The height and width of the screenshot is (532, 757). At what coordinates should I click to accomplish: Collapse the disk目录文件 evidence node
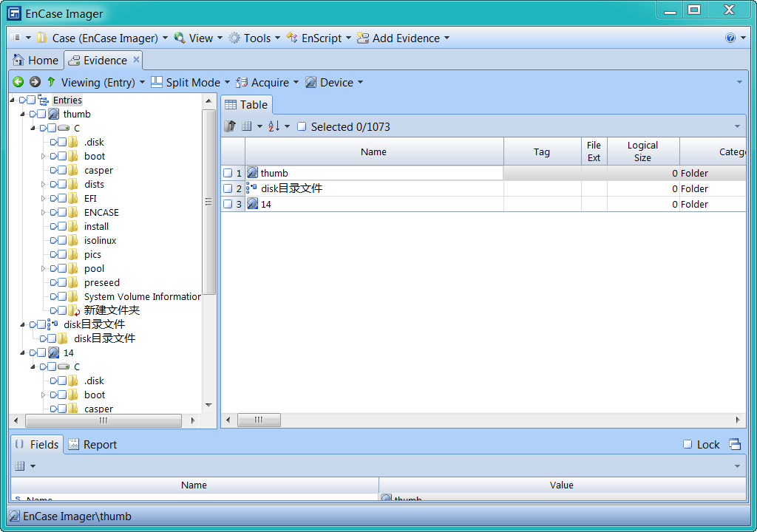(22, 324)
